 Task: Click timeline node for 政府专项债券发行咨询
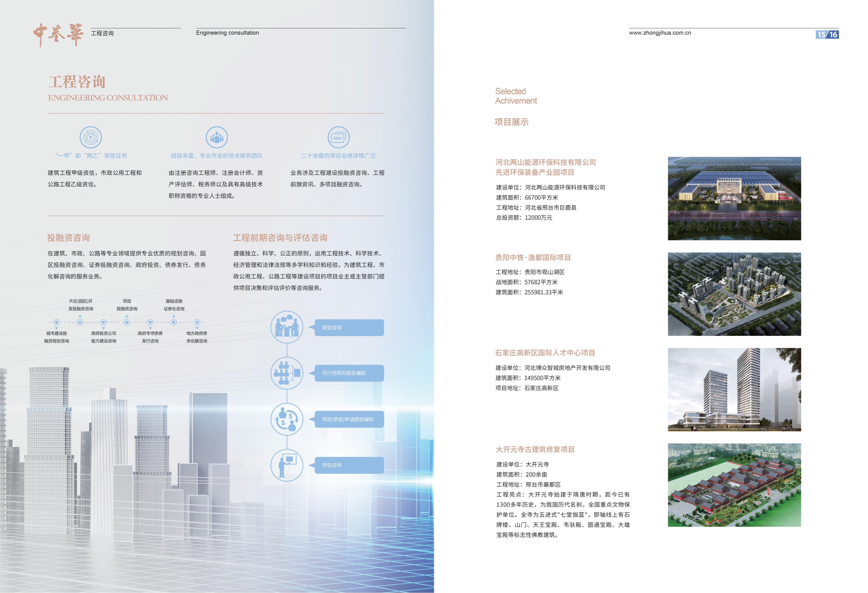(x=150, y=322)
